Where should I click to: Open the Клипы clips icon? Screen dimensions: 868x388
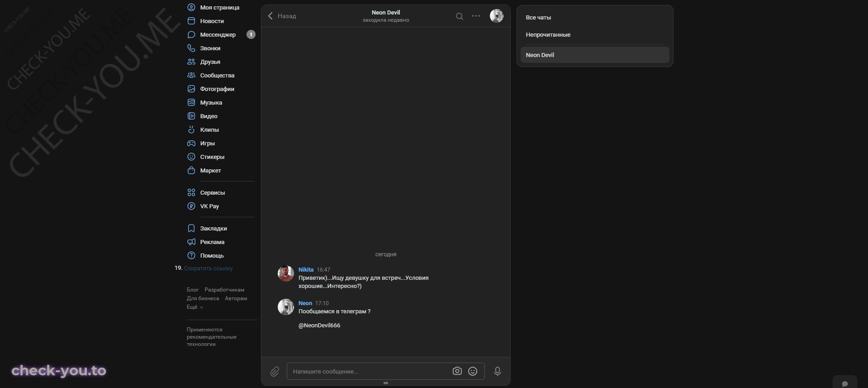pyautogui.click(x=191, y=129)
